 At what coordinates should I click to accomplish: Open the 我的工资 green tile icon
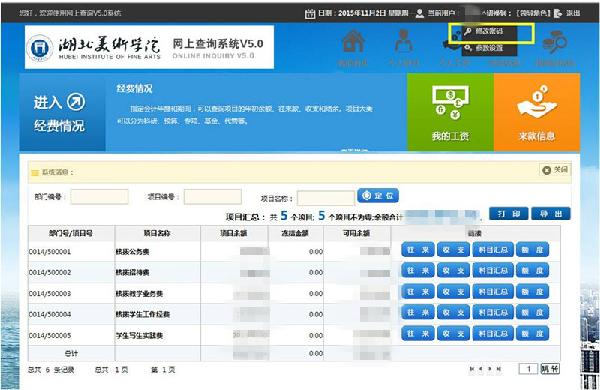[450, 102]
